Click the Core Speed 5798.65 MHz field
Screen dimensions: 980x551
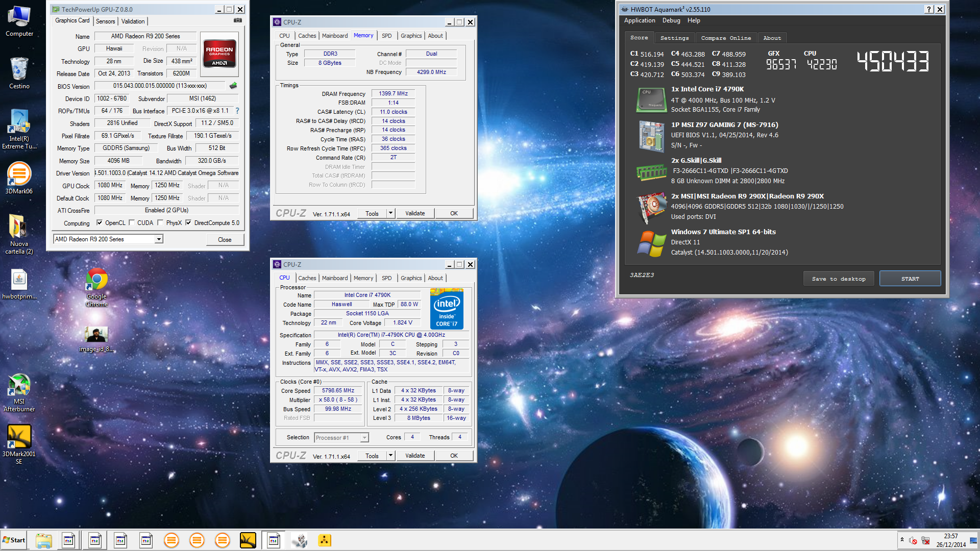point(337,390)
